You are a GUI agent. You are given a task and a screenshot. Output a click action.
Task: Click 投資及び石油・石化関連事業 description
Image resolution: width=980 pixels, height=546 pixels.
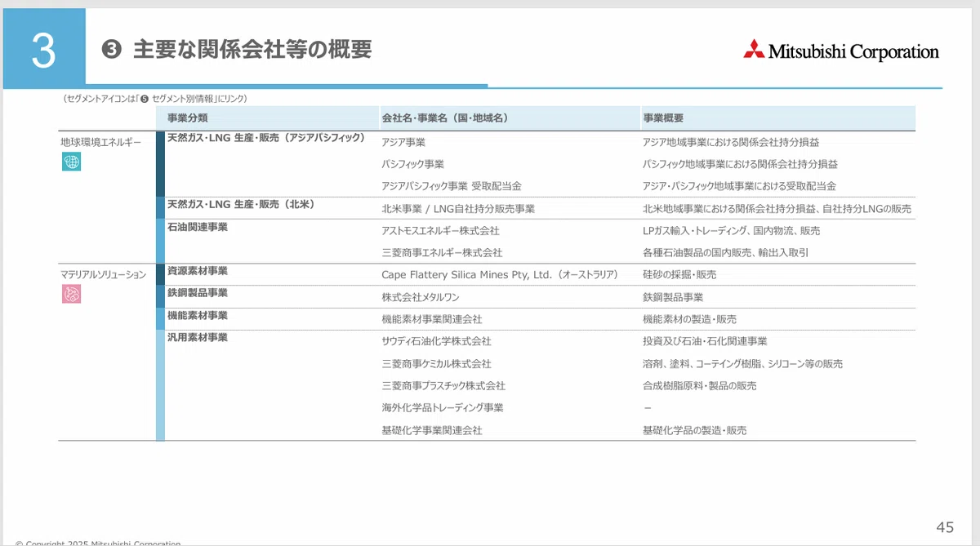pyautogui.click(x=706, y=341)
